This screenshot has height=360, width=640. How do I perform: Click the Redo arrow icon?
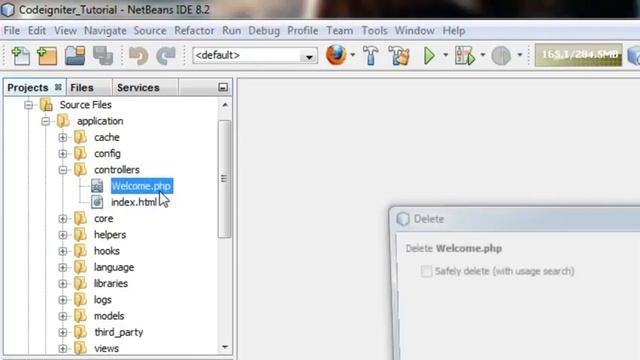[166, 56]
